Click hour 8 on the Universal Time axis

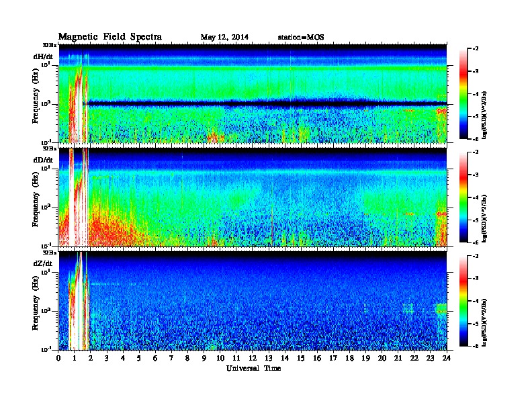[x=188, y=358]
